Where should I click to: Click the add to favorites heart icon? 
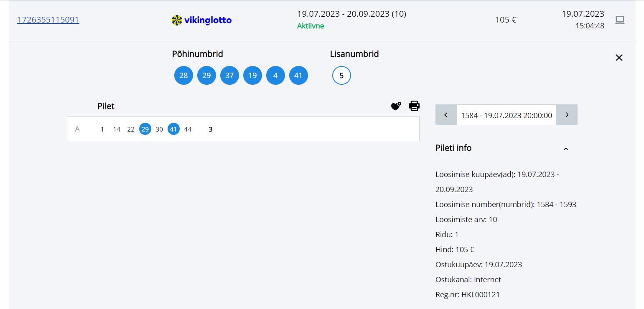396,106
